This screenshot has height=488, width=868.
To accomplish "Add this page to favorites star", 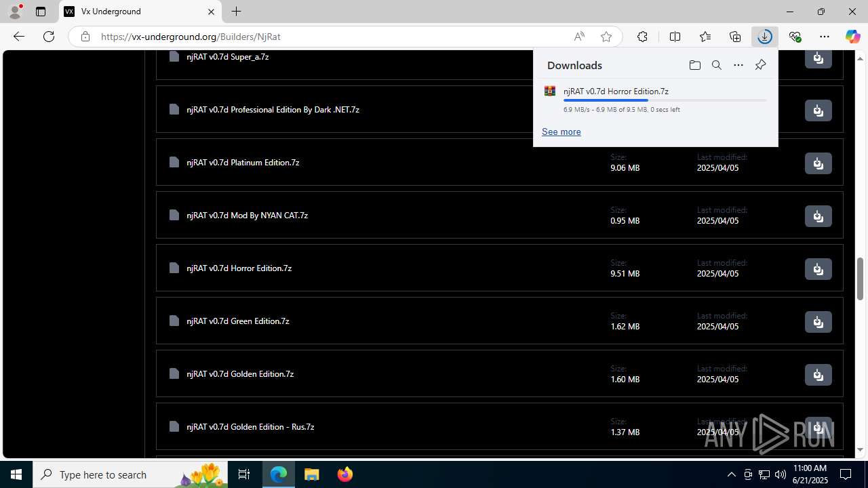I will [606, 37].
